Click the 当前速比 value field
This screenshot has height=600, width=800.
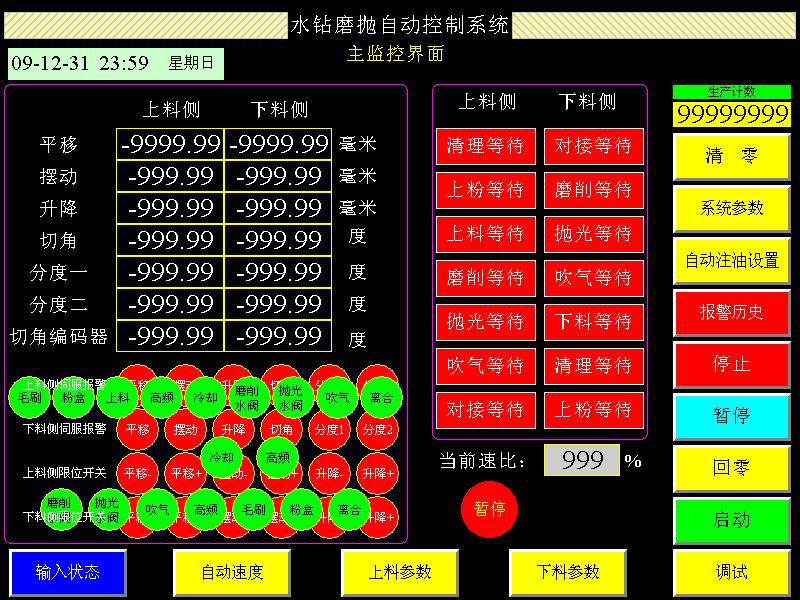[x=582, y=460]
